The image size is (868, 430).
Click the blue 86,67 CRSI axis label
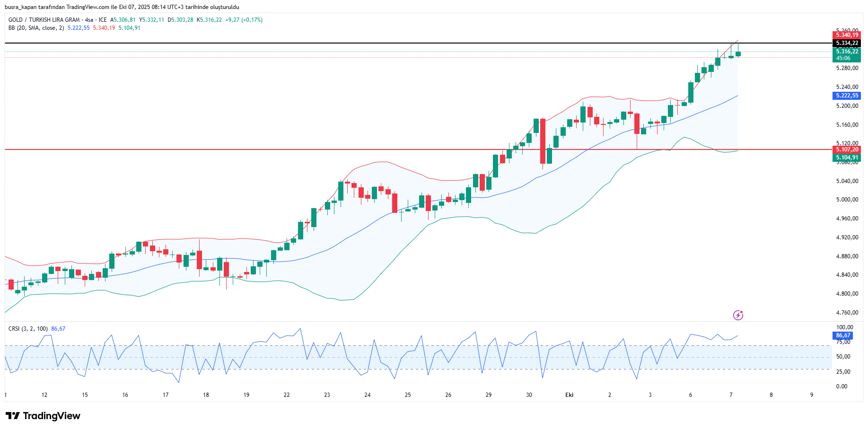click(x=842, y=335)
